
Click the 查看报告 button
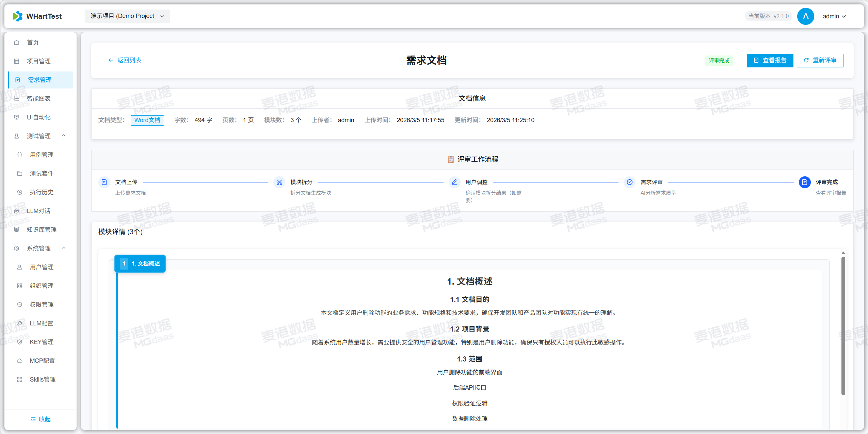click(x=770, y=60)
